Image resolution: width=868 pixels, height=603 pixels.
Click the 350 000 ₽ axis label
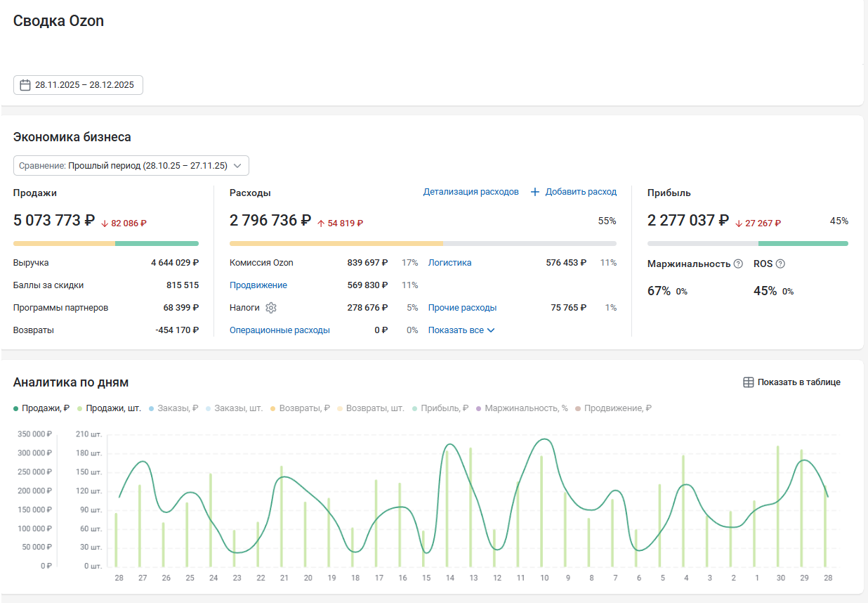(35, 434)
